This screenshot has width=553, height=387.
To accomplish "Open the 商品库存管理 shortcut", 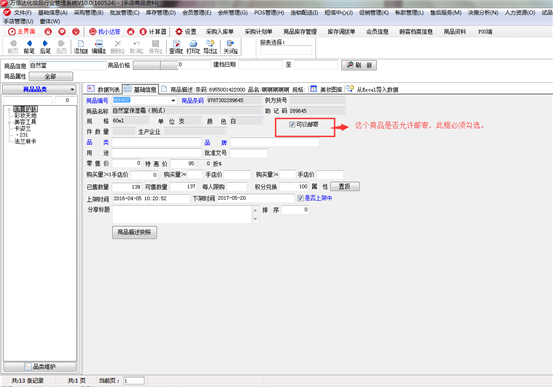I will click(x=300, y=32).
